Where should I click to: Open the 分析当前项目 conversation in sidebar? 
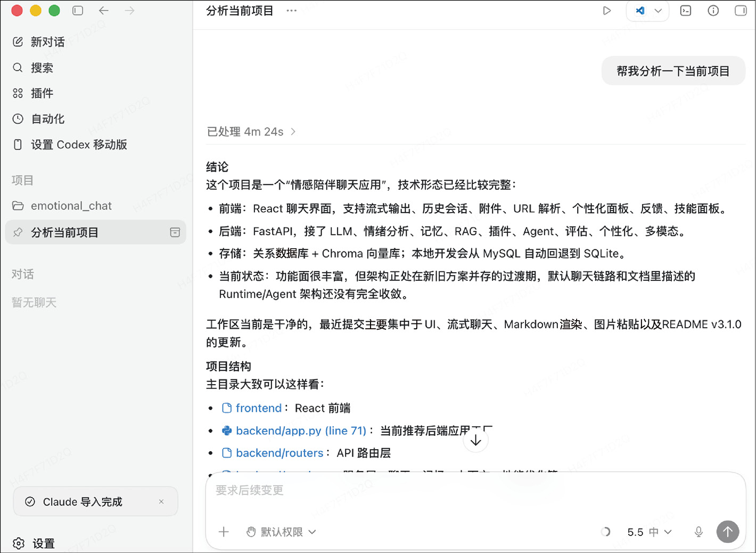pyautogui.click(x=96, y=232)
